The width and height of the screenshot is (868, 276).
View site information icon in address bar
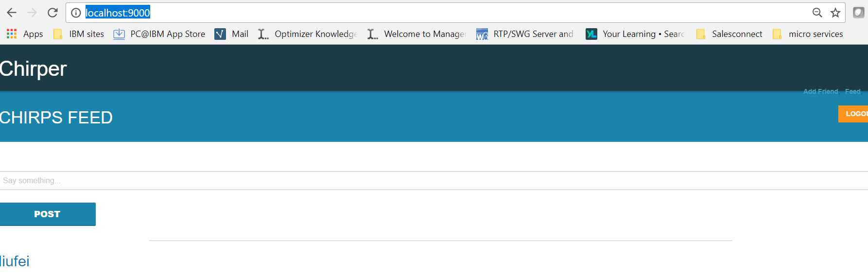(76, 13)
